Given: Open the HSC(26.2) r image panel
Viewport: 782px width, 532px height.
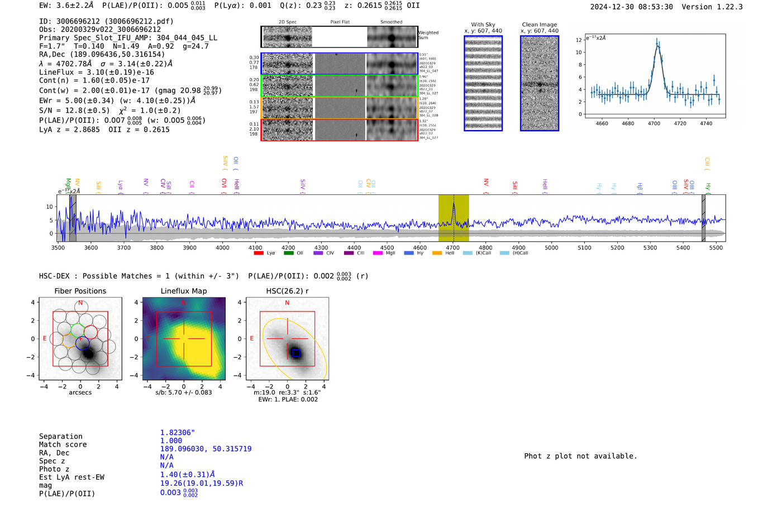Looking at the screenshot, I should [x=287, y=339].
